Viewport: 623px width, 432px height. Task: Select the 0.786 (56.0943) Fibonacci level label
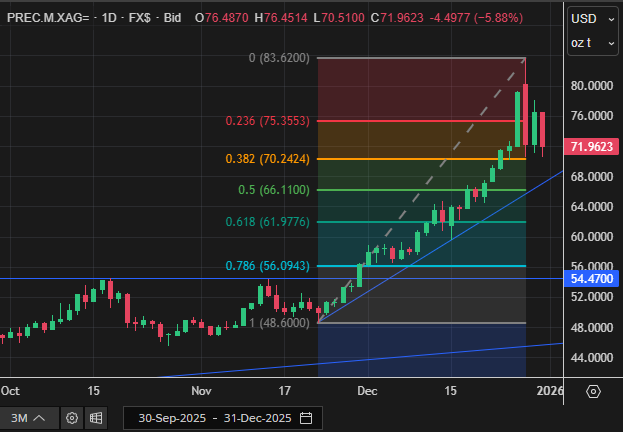pos(267,266)
